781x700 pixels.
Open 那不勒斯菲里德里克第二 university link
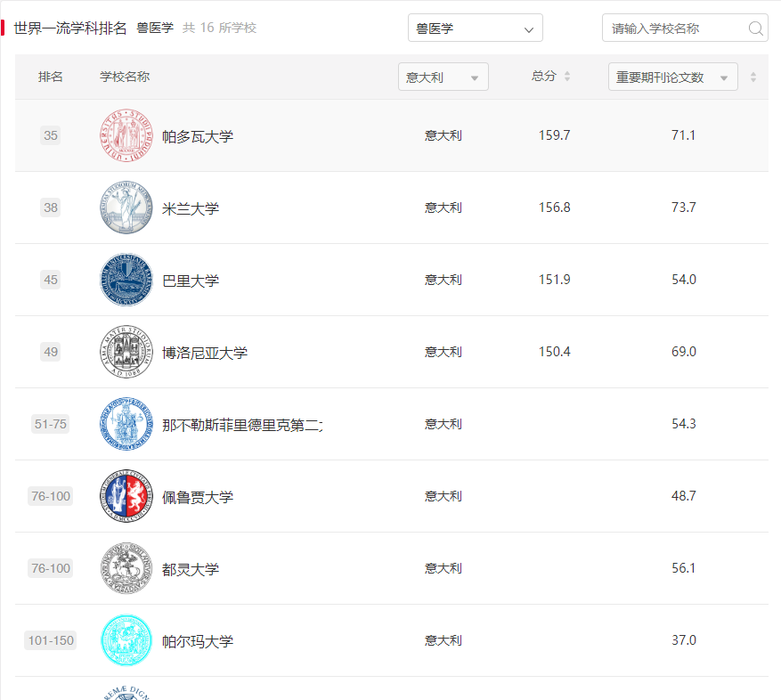(242, 425)
